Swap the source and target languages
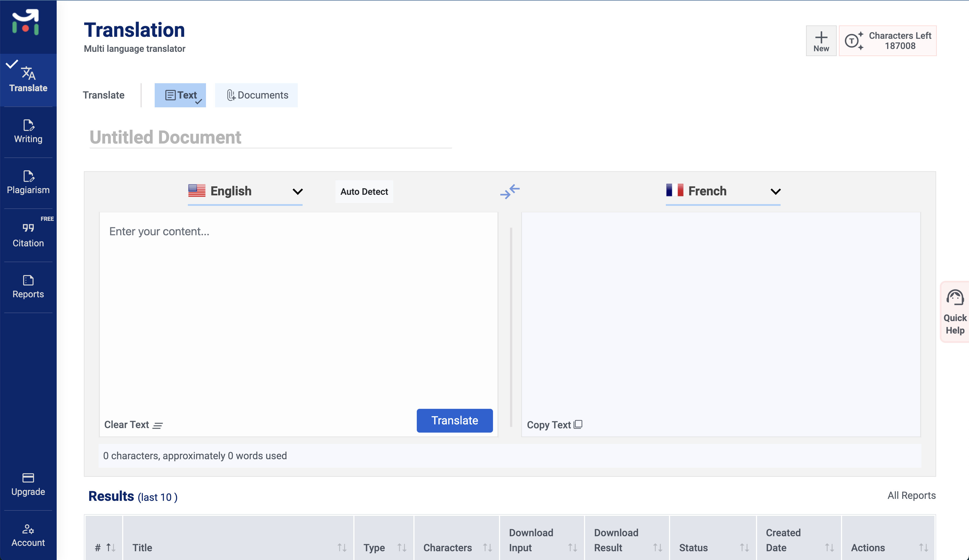This screenshot has width=969, height=560. 510,191
